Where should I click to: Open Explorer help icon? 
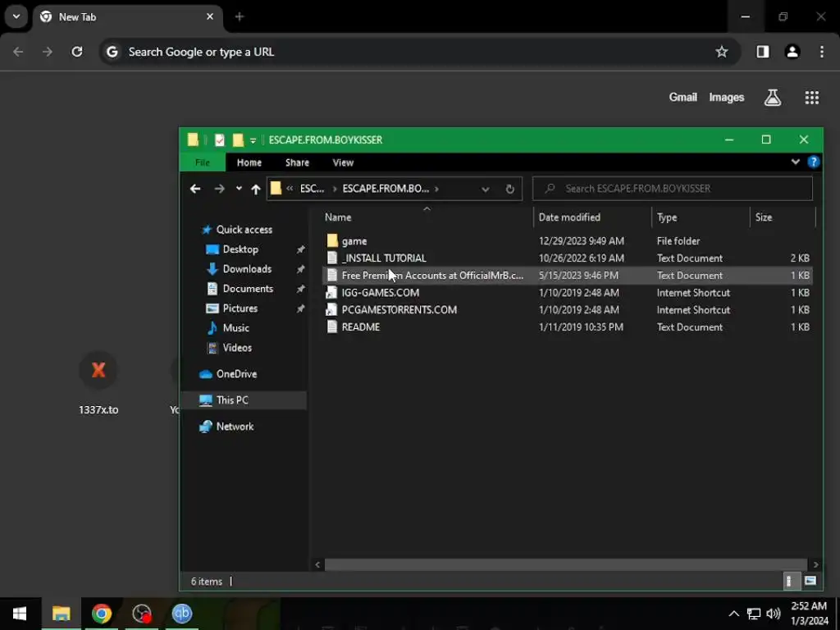(x=813, y=162)
